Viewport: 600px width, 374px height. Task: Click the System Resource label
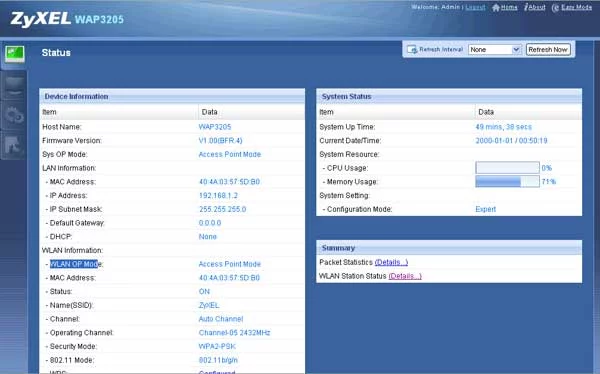(349, 154)
